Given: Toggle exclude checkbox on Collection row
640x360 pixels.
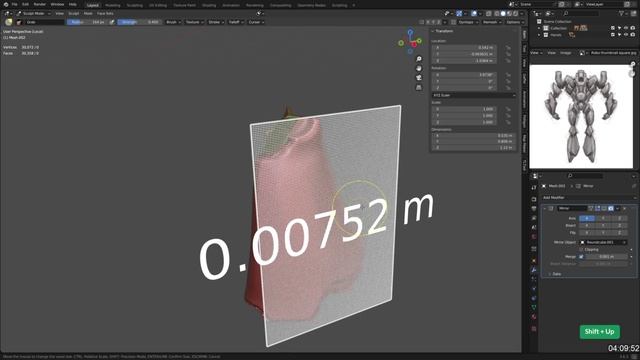Looking at the screenshot, I should [x=613, y=28].
